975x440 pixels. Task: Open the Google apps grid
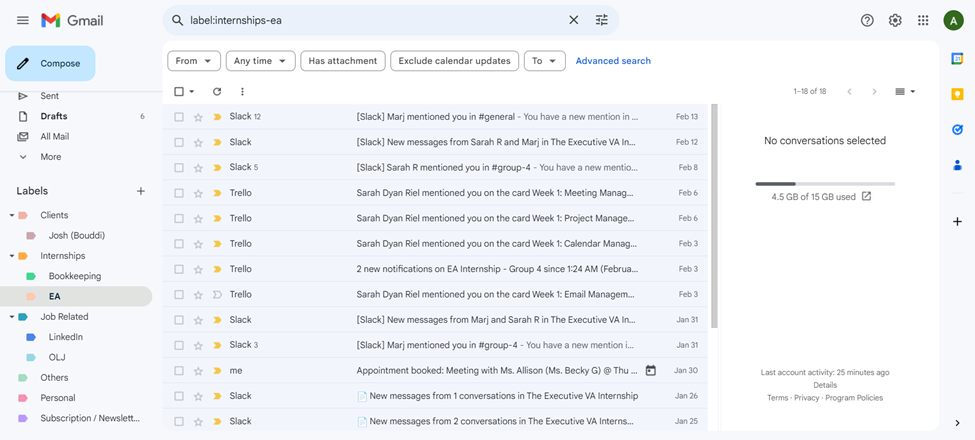pos(923,20)
